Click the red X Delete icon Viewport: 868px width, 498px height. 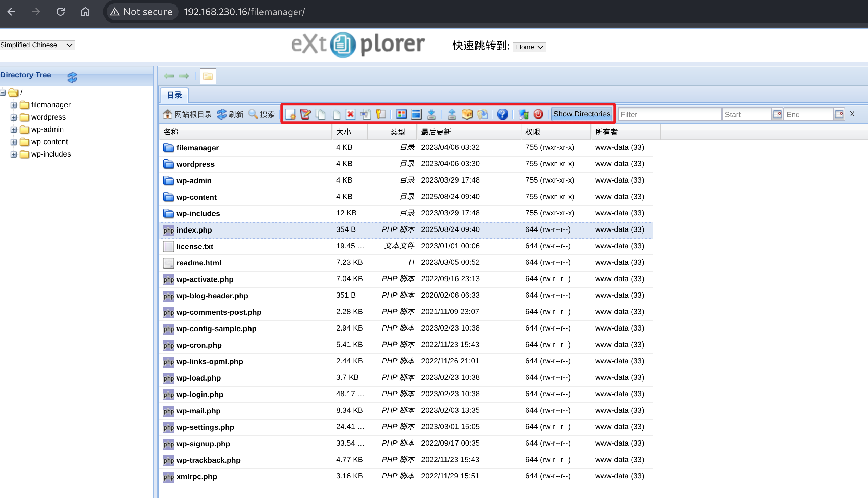(350, 114)
